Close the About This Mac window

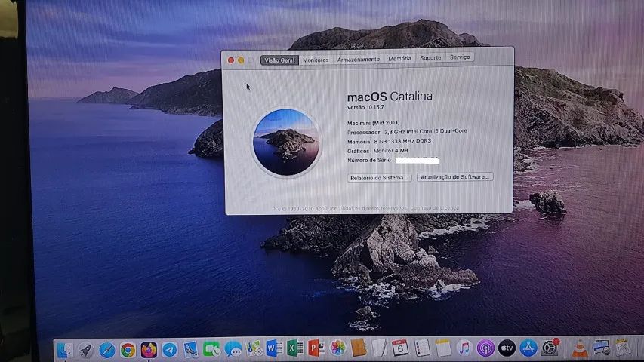click(231, 60)
